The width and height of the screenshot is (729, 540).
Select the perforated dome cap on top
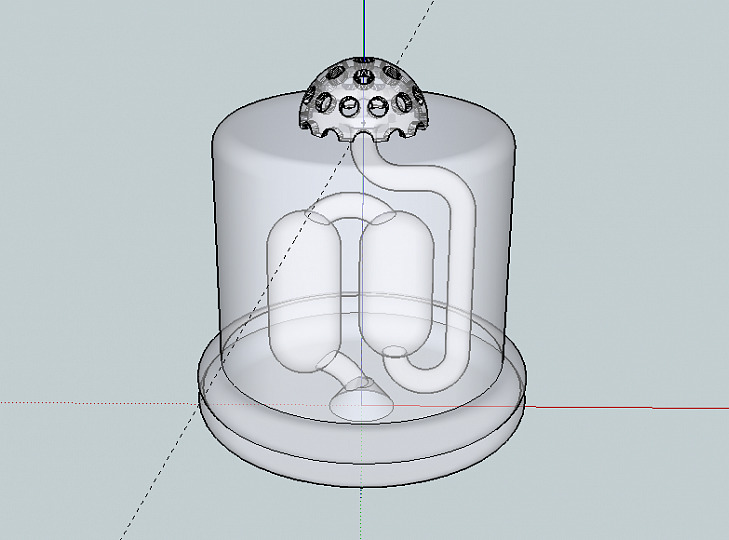[363, 99]
